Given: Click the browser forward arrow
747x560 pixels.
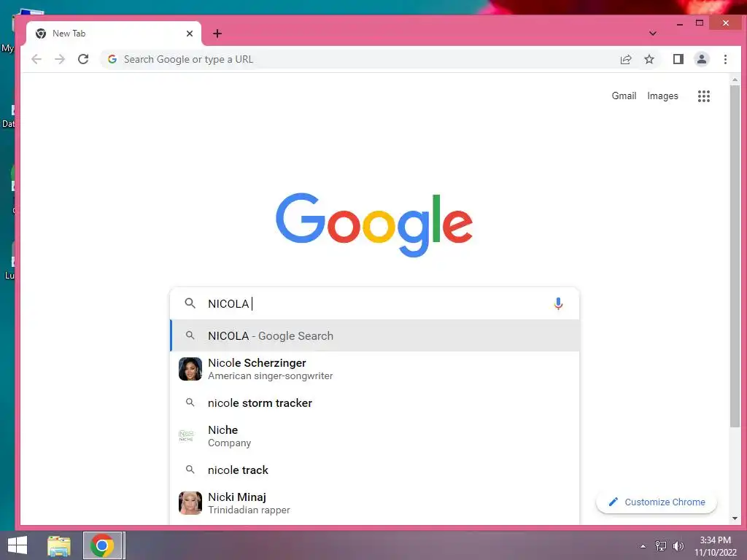Looking at the screenshot, I should tap(60, 59).
